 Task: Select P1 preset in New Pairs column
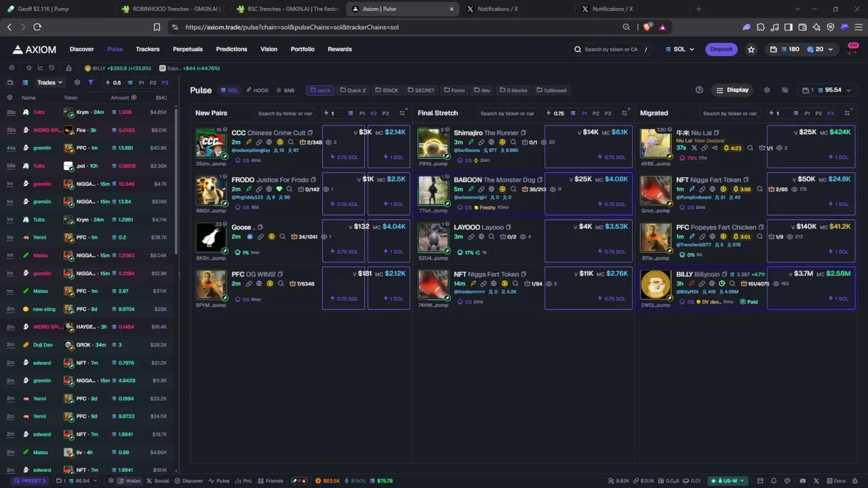click(x=362, y=113)
